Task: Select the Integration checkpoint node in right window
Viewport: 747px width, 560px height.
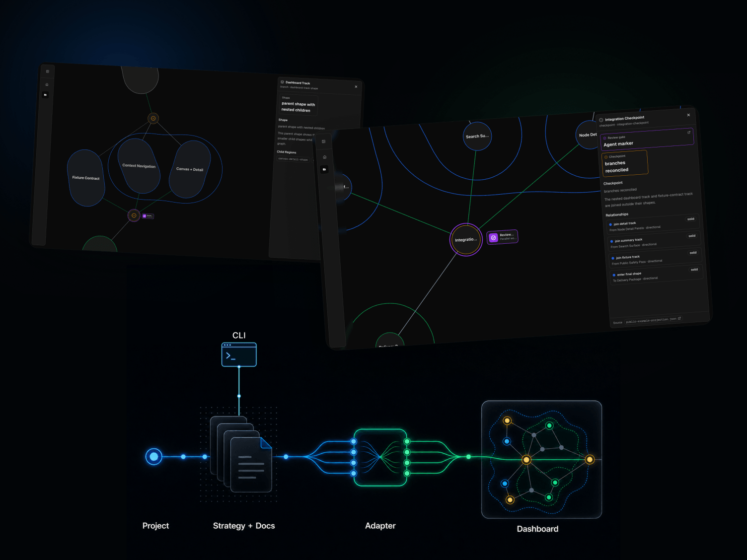Action: [x=466, y=240]
